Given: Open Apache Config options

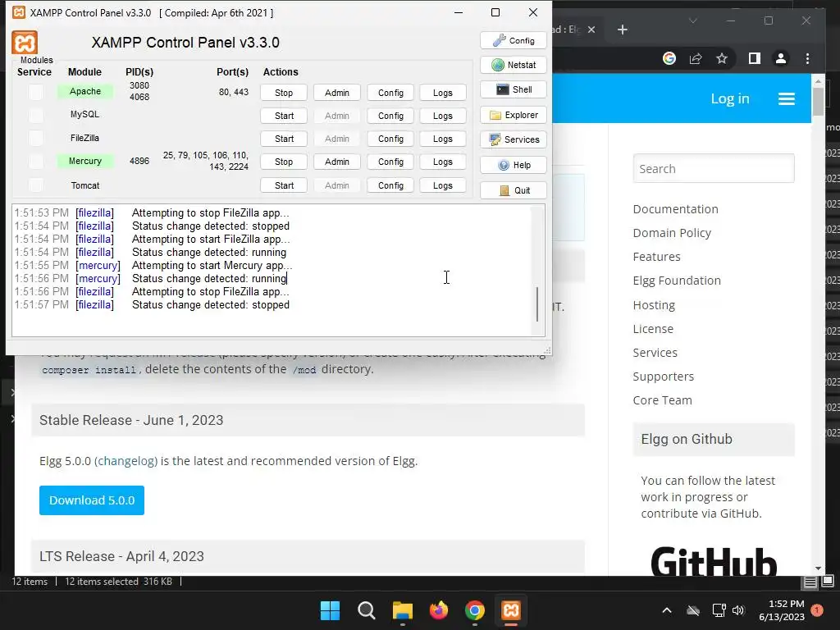Looking at the screenshot, I should (x=390, y=93).
